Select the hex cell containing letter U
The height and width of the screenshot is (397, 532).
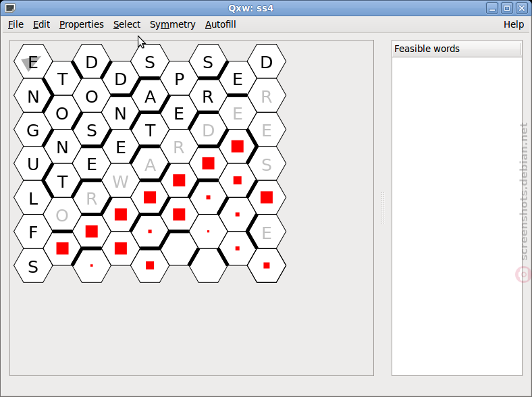(33, 164)
